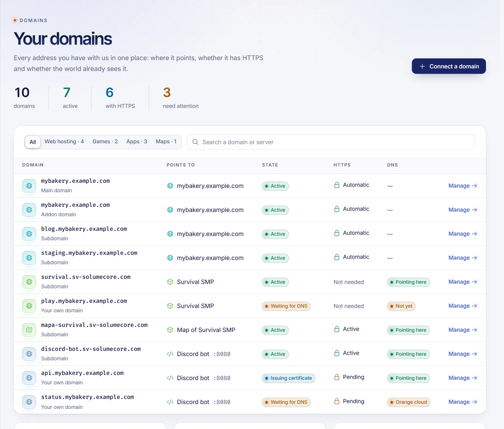Switch to the Web hosting filter tab

64,142
